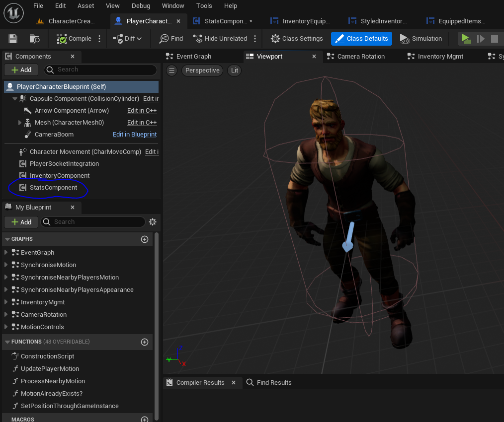Compile the blueprint
Screen dimensions: 504x422
74,39
